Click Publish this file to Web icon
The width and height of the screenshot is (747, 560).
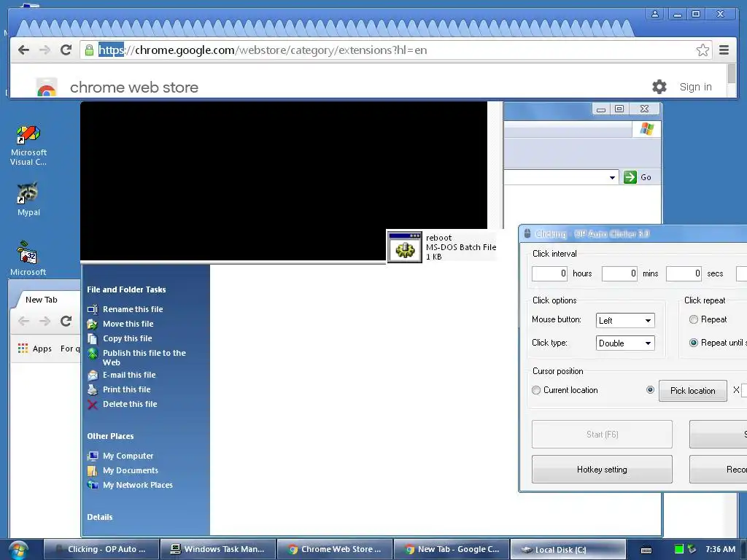coord(93,354)
